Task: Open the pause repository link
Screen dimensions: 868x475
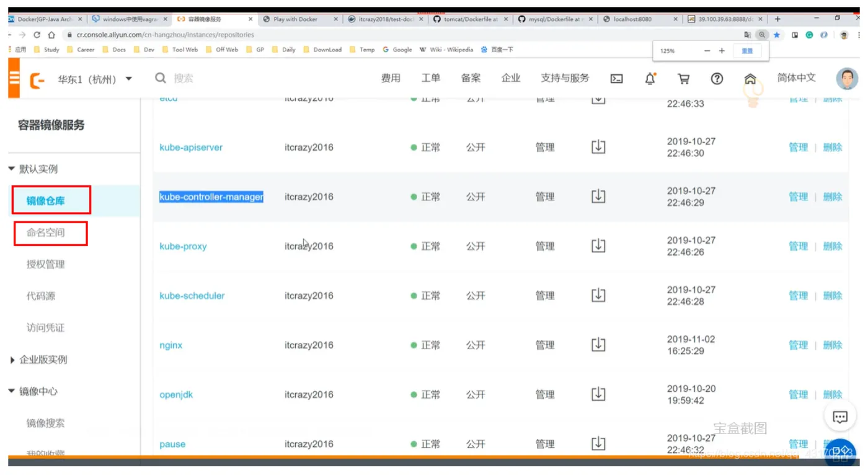Action: click(x=172, y=444)
